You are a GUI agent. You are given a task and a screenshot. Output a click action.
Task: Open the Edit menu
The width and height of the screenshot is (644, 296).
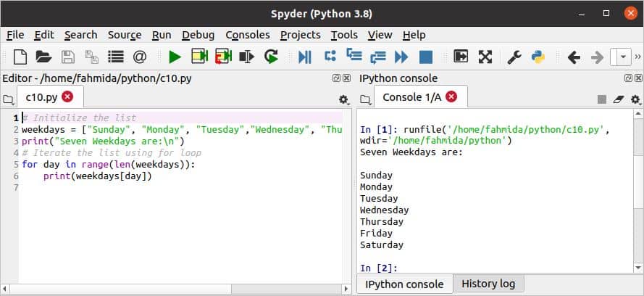point(44,35)
